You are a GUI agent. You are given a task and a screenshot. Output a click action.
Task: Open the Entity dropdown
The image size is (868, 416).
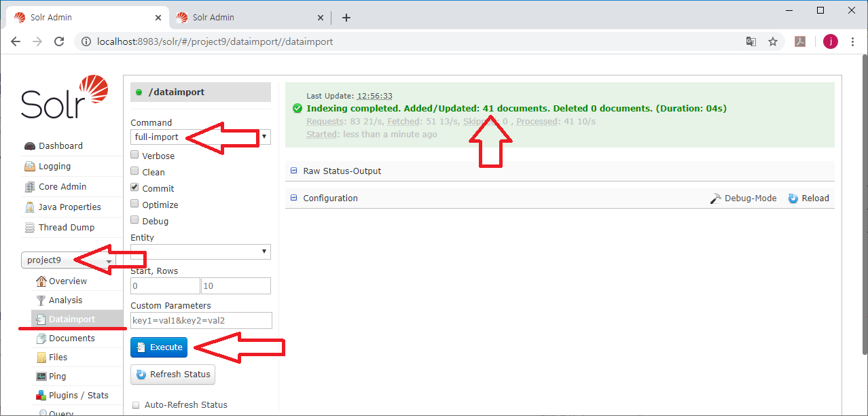(201, 252)
